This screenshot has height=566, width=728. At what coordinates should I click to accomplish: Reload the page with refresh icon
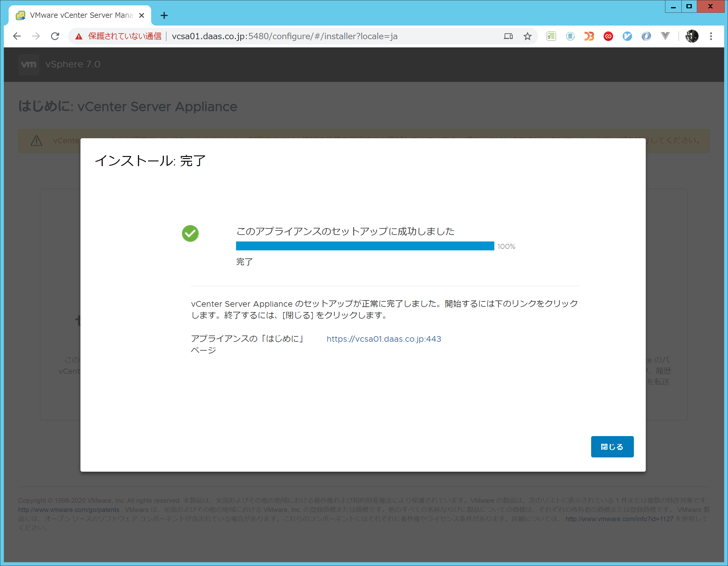pos(55,36)
